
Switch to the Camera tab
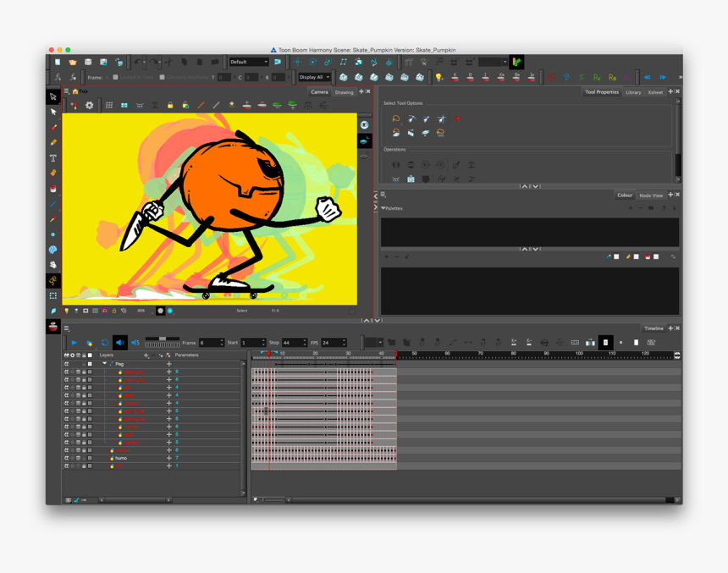point(319,92)
